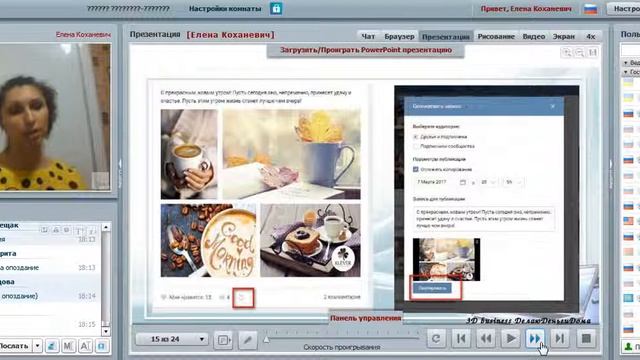640x360 pixels.
Task: Click the green user icon at panel bottom
Action: click(x=629, y=347)
